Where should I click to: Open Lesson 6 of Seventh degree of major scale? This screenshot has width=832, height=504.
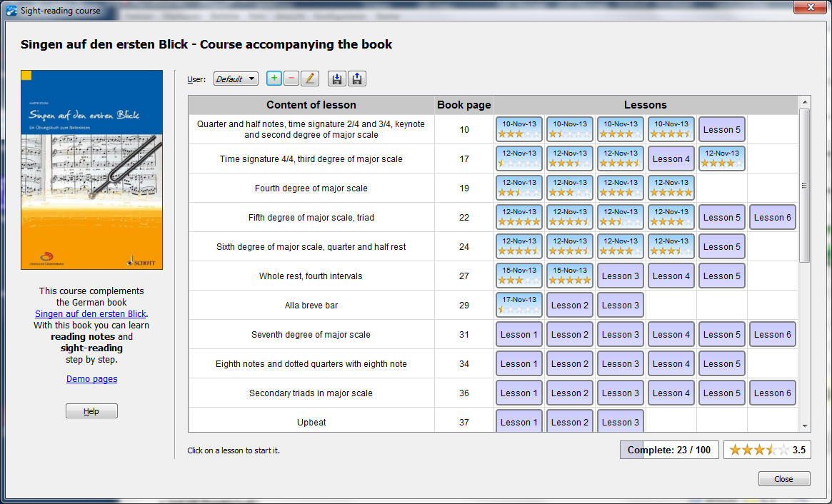click(773, 334)
